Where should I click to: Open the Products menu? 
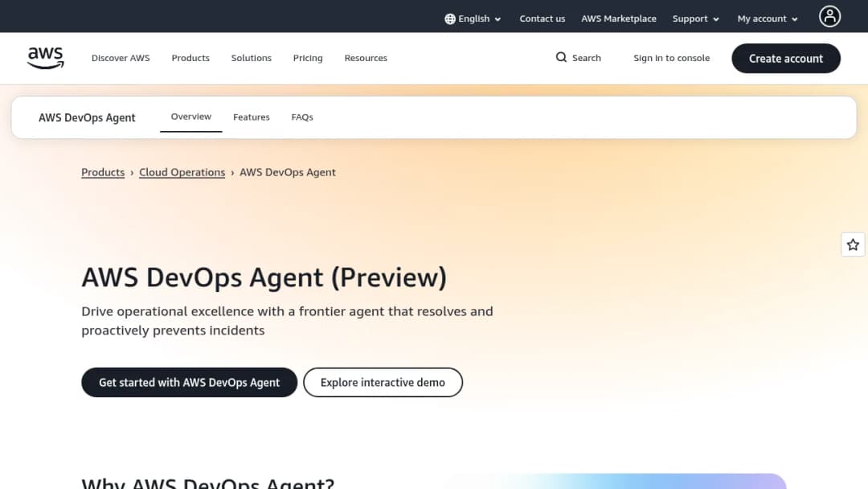190,58
